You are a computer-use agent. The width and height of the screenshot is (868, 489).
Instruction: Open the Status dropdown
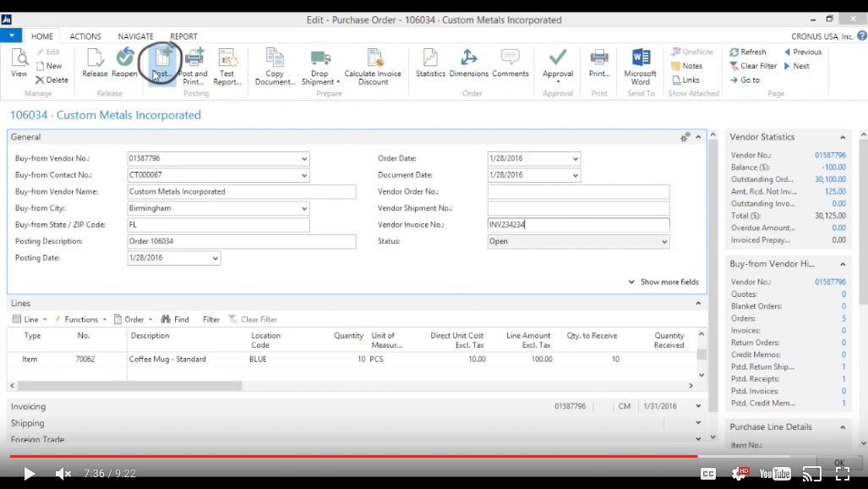(664, 242)
